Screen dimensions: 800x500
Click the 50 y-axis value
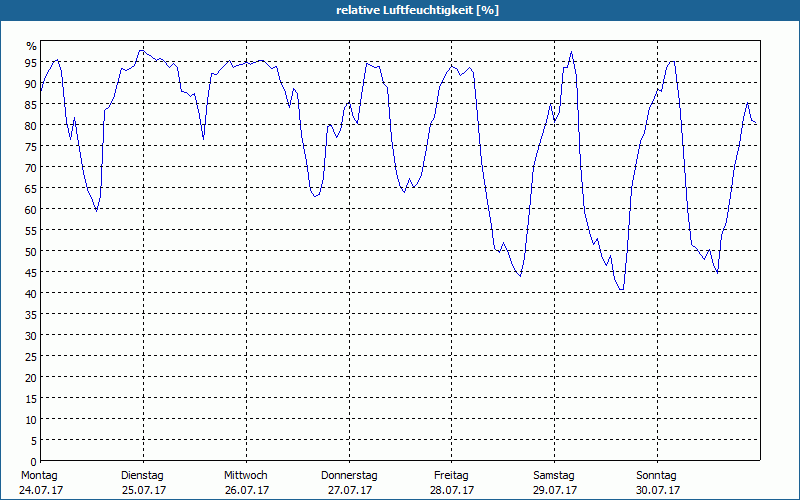click(x=32, y=252)
